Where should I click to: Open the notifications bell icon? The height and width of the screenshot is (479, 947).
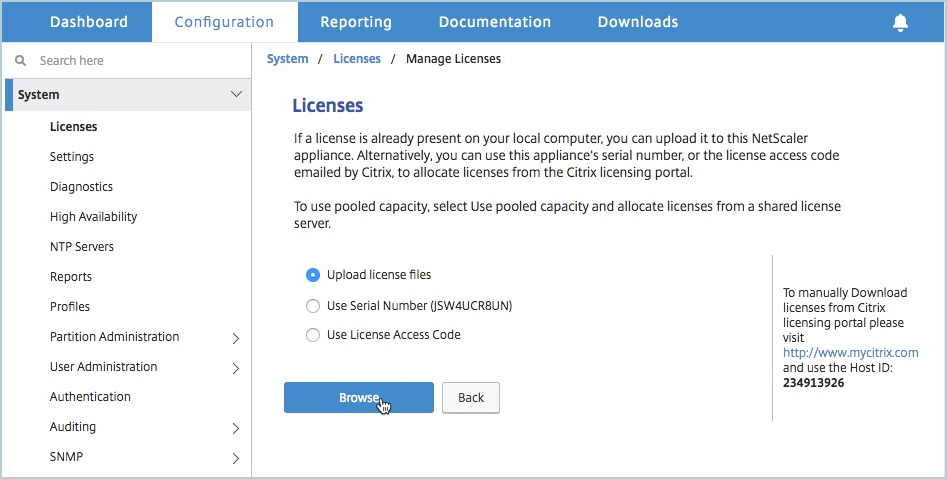tap(900, 22)
